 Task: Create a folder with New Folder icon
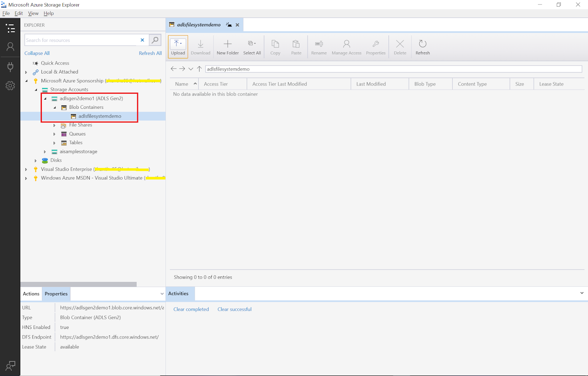pos(227,46)
